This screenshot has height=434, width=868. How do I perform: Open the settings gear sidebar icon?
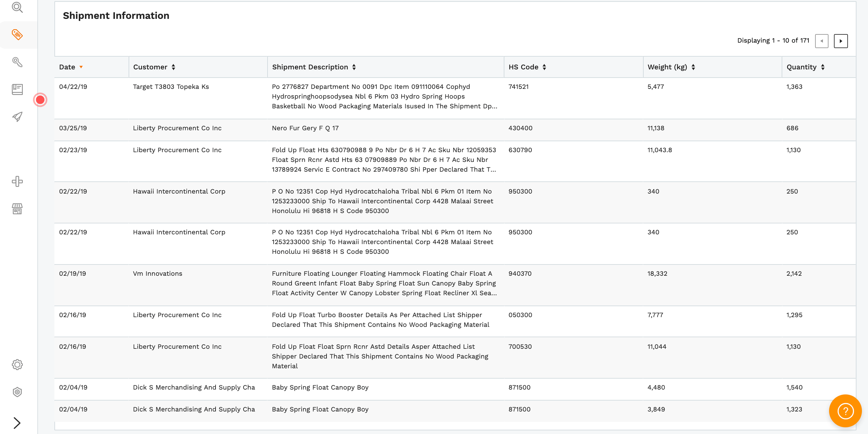click(17, 365)
